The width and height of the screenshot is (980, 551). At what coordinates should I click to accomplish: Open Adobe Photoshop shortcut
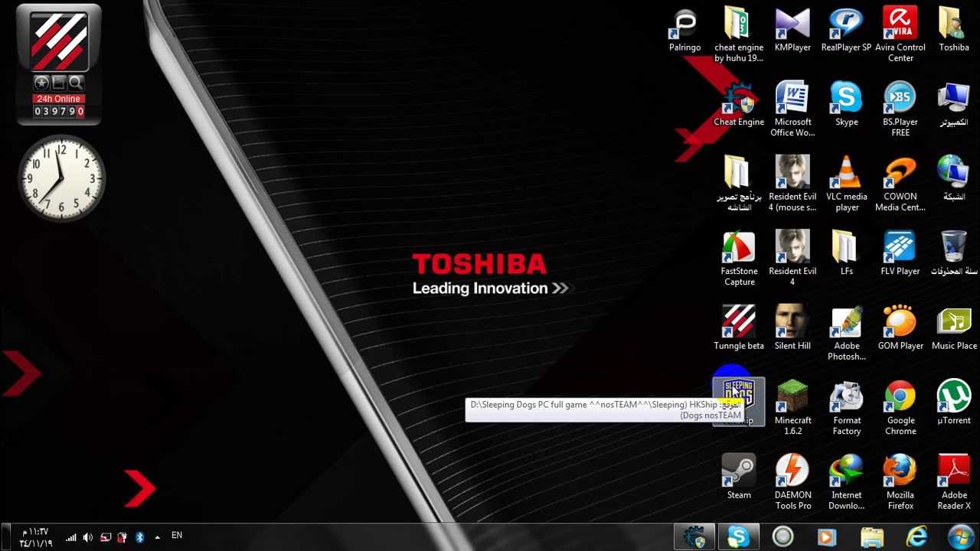click(x=846, y=333)
